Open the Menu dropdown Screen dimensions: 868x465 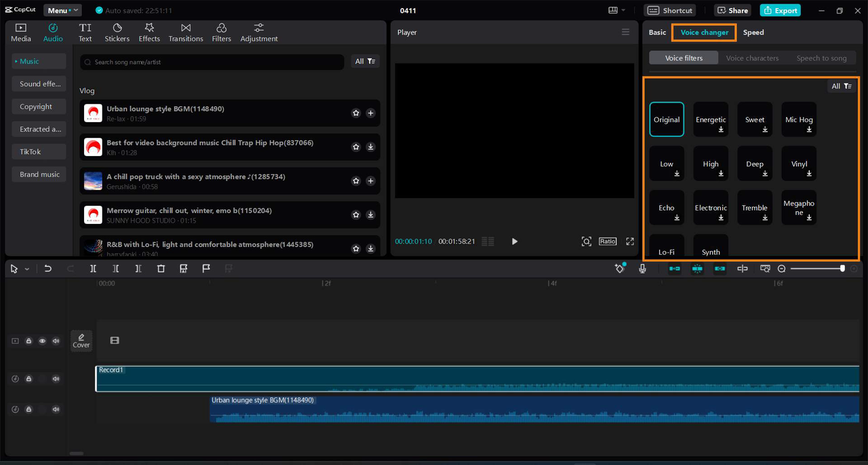click(62, 10)
